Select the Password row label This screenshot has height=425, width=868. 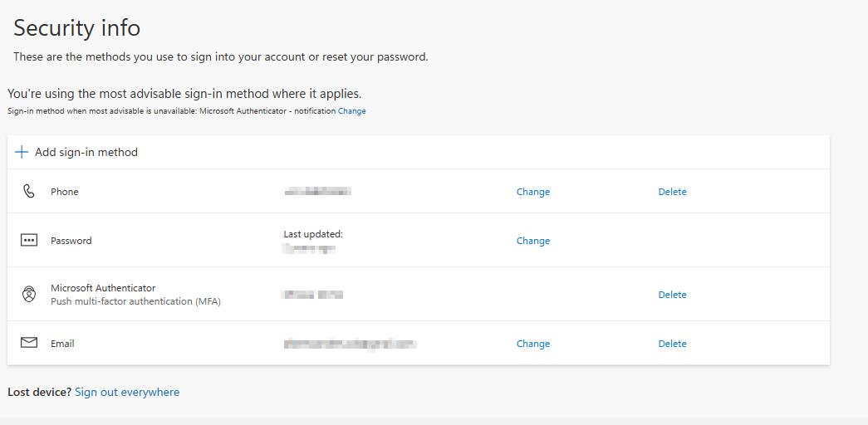pyautogui.click(x=71, y=241)
